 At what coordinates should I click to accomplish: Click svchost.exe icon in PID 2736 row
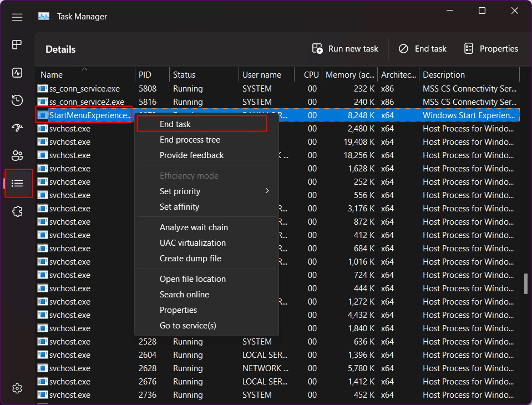(42, 395)
